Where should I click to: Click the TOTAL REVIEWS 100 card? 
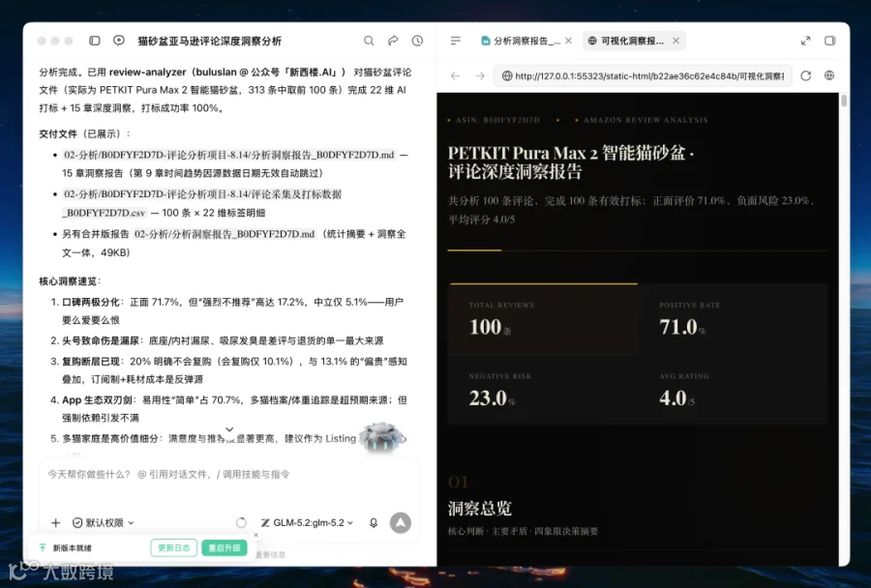pos(543,319)
